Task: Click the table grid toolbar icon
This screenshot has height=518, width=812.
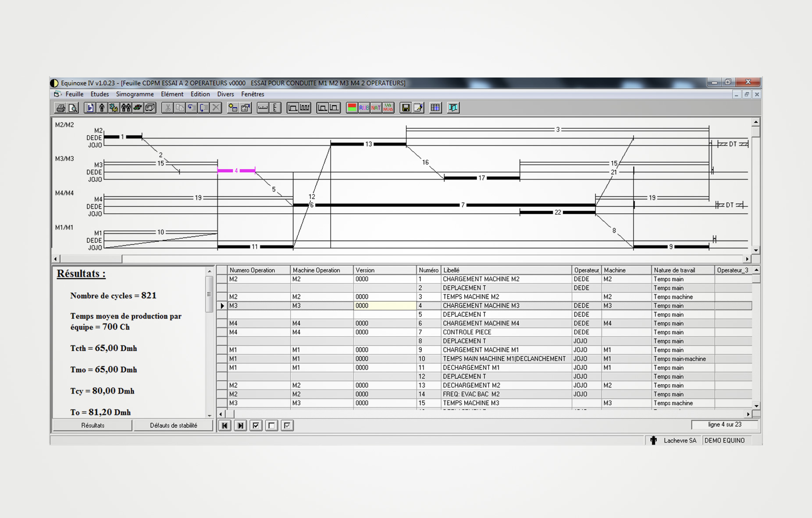Action: pyautogui.click(x=435, y=108)
